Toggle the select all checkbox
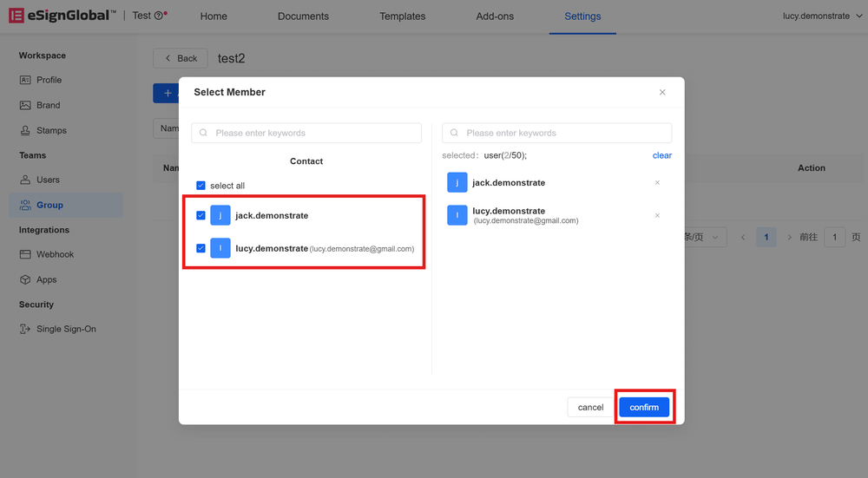Screen dimensions: 868x478 (201, 186)
